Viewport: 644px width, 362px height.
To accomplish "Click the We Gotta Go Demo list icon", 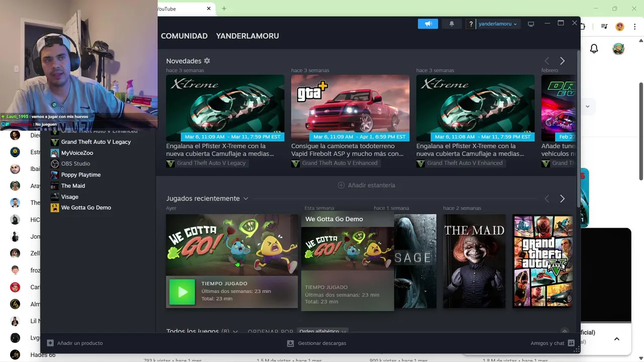I will pos(55,208).
